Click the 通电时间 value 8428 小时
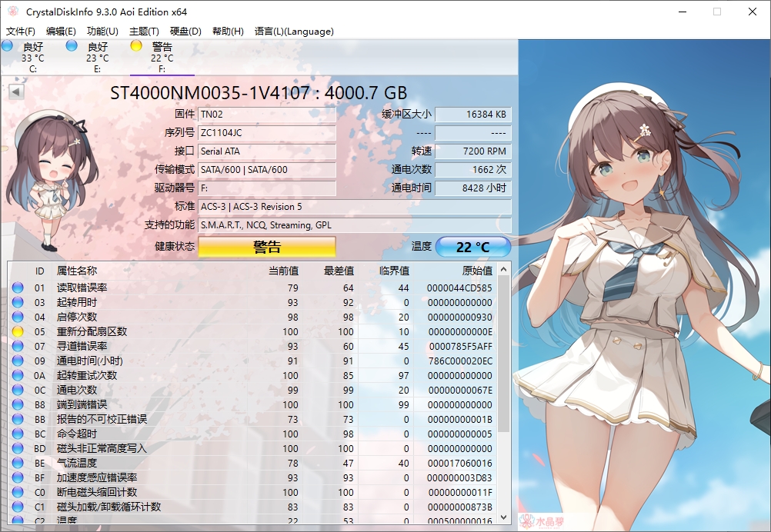The image size is (771, 532). pos(473,188)
